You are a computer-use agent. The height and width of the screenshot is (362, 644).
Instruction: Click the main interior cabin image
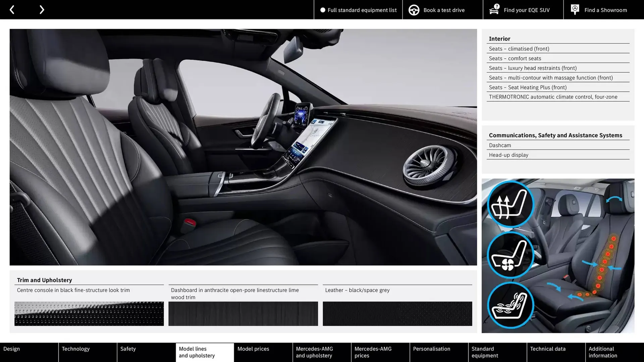pyautogui.click(x=243, y=147)
